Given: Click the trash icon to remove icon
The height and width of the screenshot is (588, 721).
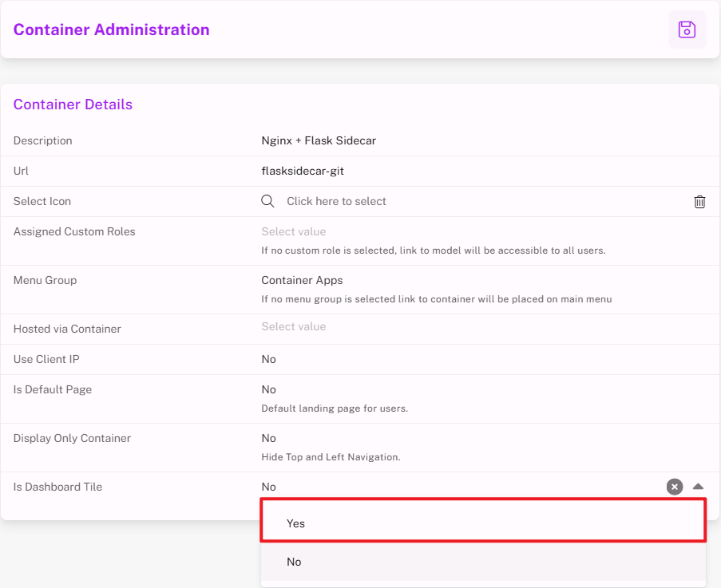Looking at the screenshot, I should (699, 202).
